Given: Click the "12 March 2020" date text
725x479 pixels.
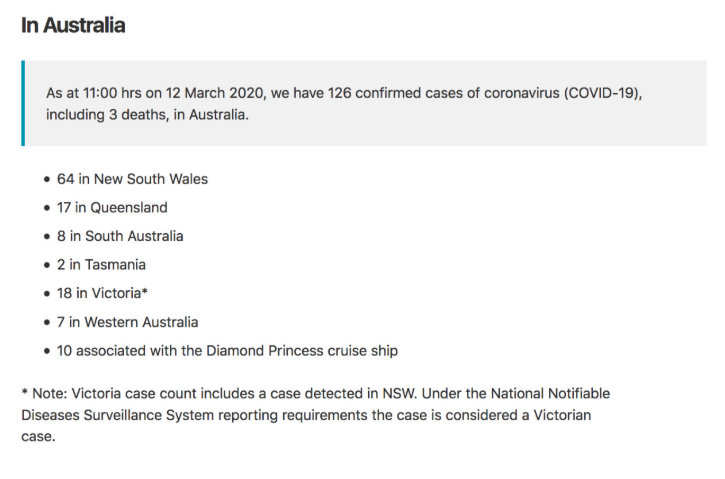Looking at the screenshot, I should pyautogui.click(x=215, y=93).
